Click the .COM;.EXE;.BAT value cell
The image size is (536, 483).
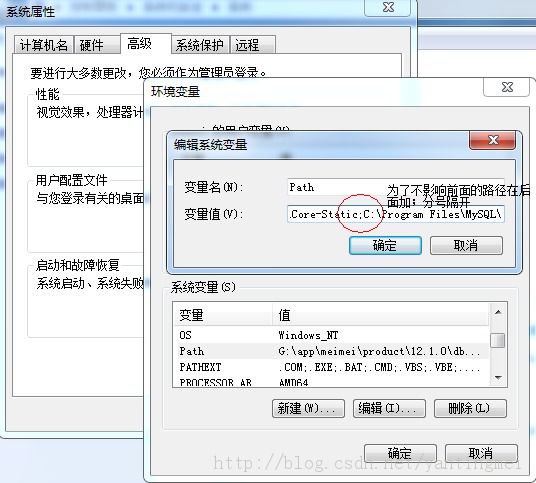(x=379, y=367)
